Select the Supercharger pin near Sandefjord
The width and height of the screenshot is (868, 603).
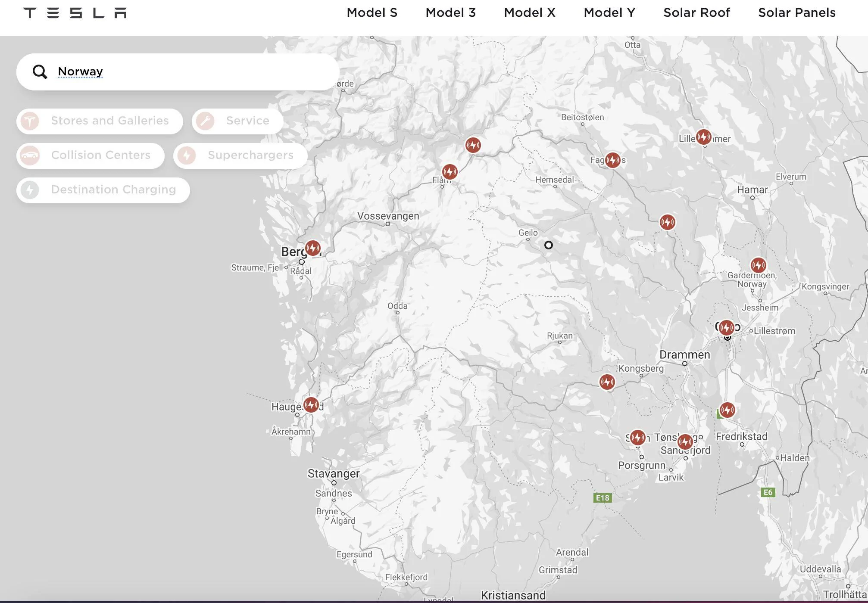(x=685, y=442)
